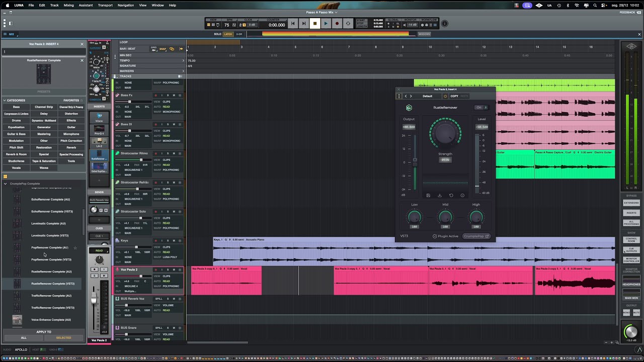Click the Record button in transport
This screenshot has width=644, height=362.
[337, 24]
